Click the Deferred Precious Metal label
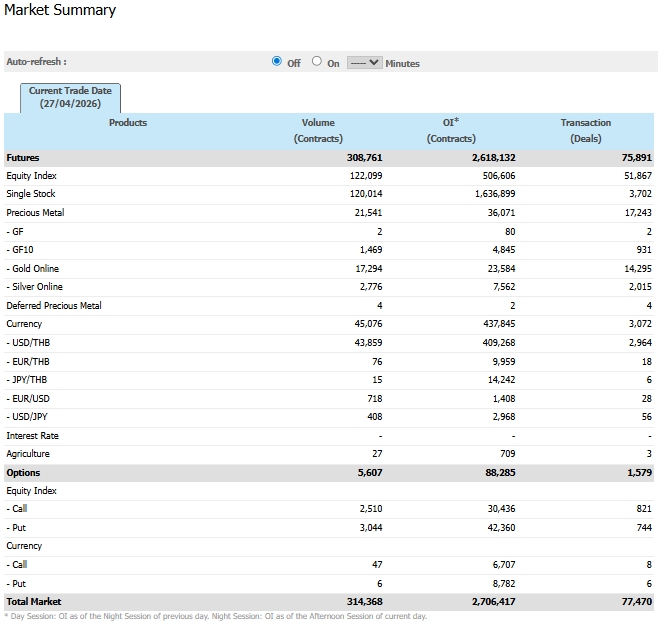This screenshot has height=623, width=658. click(x=54, y=306)
